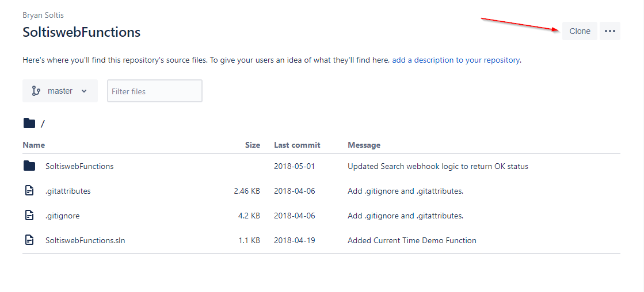
Task: Click the Bryan Soltis owner link
Action: coord(43,15)
